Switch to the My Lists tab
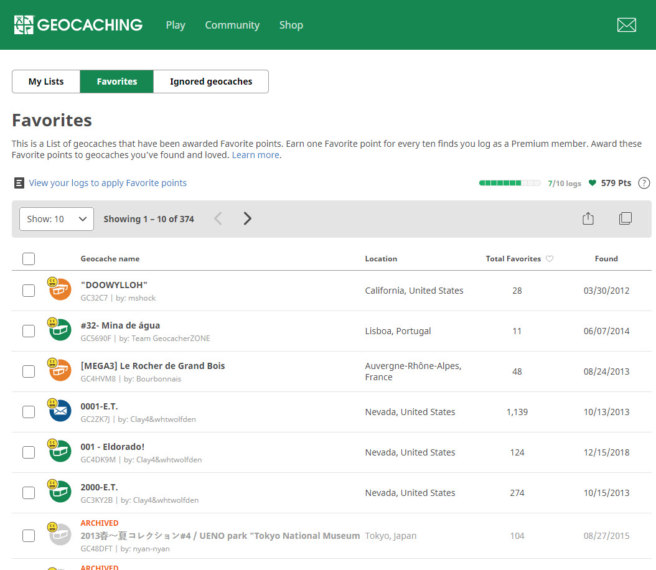This screenshot has width=656, height=570. click(46, 82)
